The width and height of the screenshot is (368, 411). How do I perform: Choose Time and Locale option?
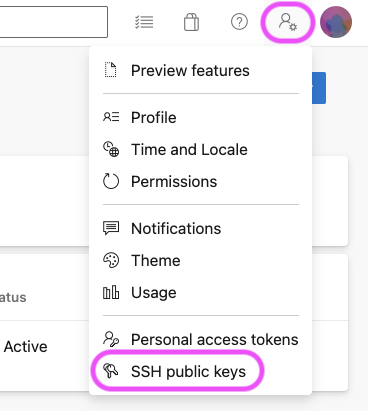click(x=200, y=149)
